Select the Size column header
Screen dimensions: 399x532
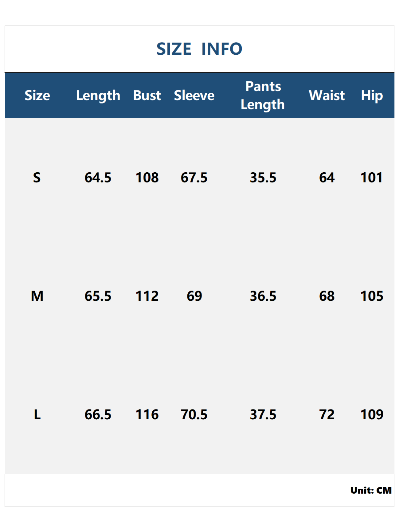(37, 96)
